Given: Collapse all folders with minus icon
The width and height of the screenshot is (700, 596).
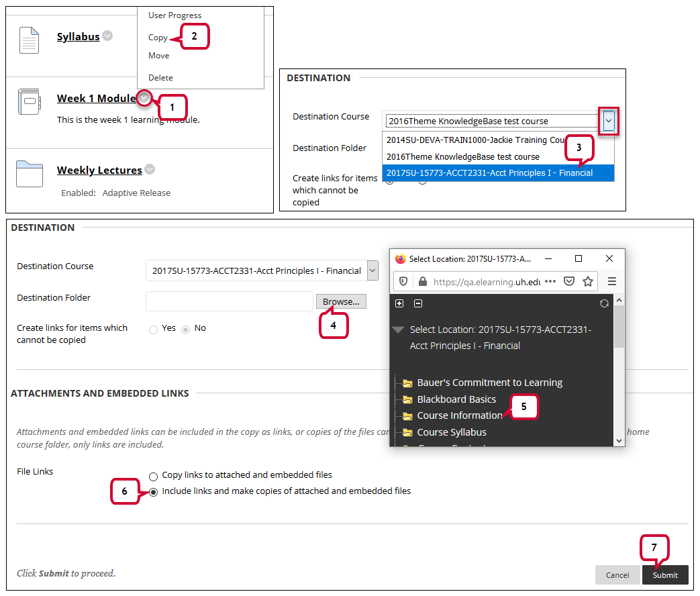Looking at the screenshot, I should pos(418,303).
